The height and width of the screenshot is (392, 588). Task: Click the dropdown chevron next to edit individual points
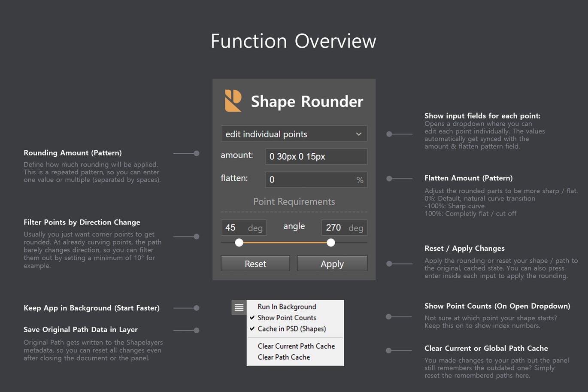(x=358, y=134)
